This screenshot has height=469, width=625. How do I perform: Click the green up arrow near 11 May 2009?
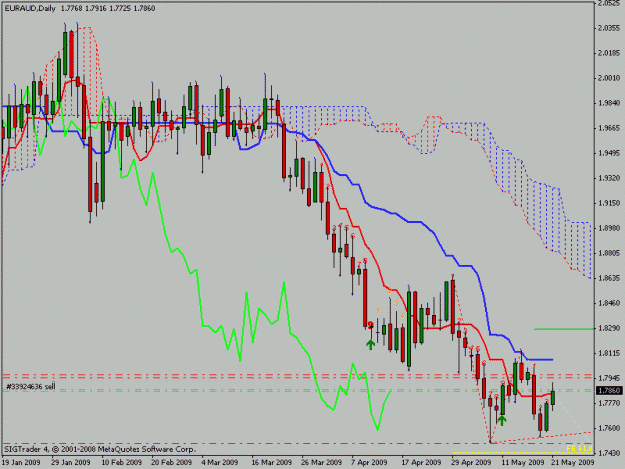502,420
